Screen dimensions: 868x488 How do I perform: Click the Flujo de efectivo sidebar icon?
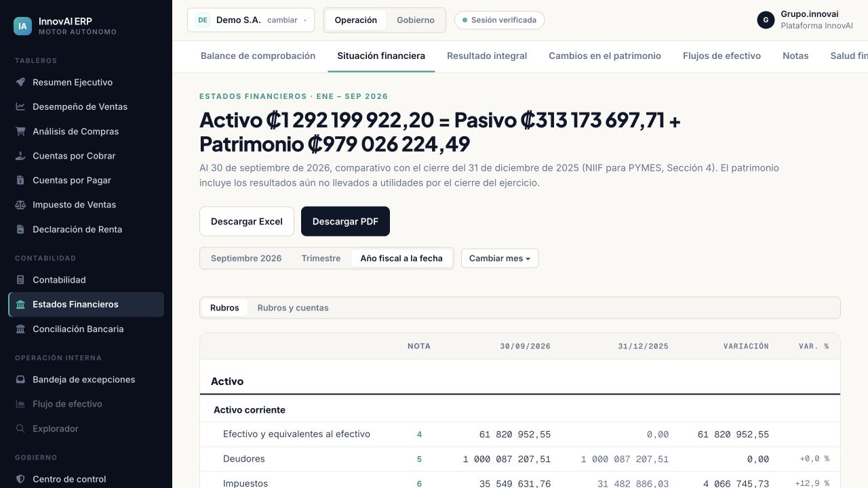(20, 404)
